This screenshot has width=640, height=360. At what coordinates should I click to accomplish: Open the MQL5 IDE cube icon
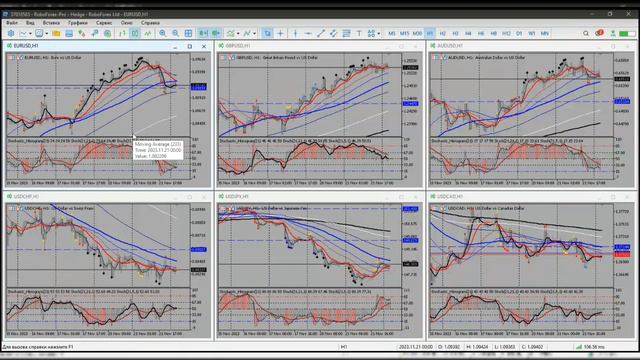[x=11, y=33]
